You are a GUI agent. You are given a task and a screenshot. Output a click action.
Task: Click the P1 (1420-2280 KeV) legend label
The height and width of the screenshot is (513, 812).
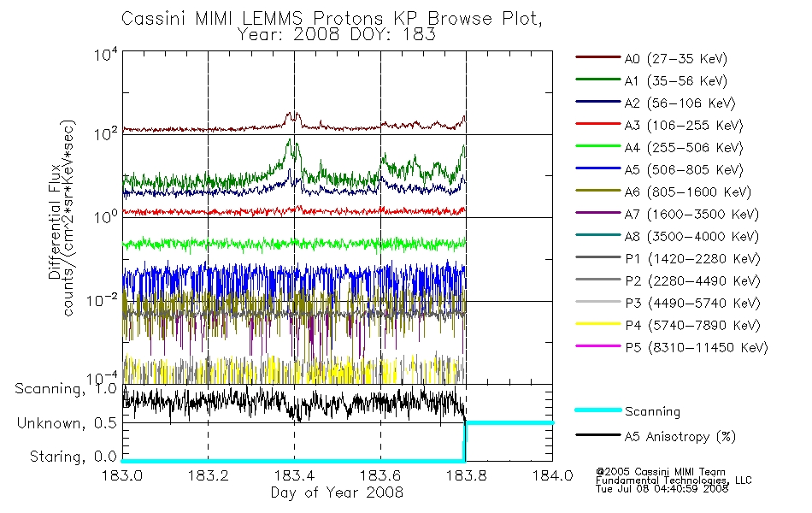click(x=692, y=259)
